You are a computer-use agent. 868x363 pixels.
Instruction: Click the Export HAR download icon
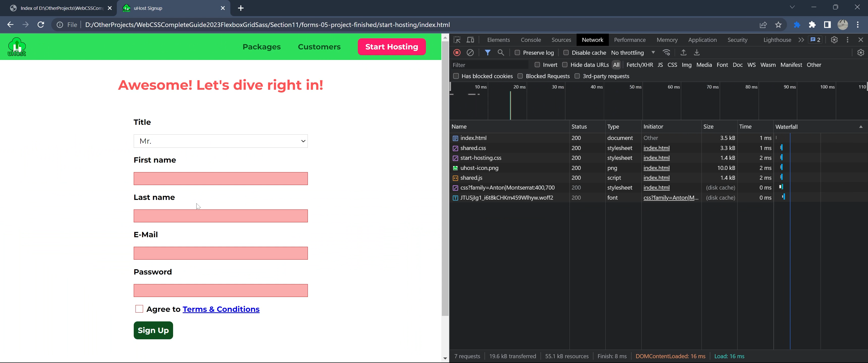pos(696,52)
